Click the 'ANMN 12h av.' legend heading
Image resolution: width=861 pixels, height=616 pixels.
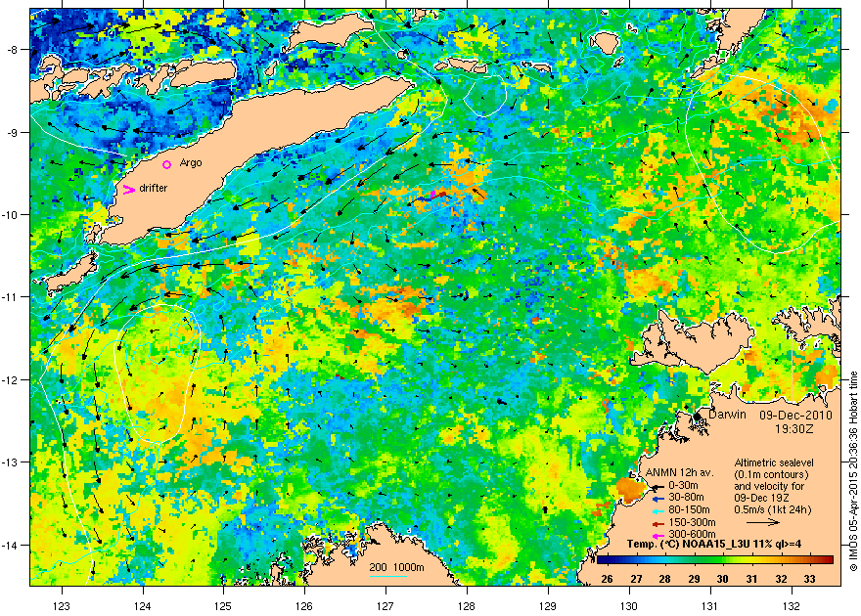[x=679, y=473]
